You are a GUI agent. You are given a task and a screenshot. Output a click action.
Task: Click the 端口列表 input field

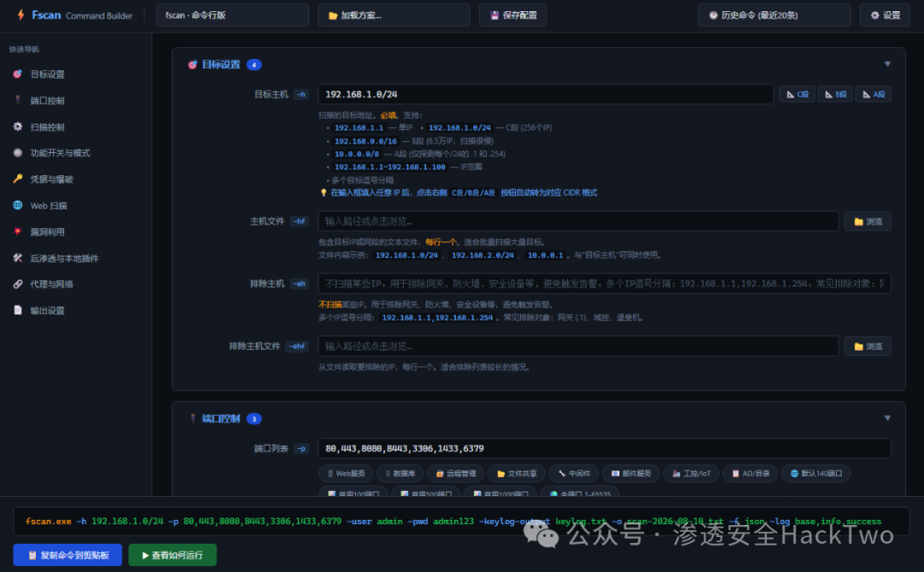pos(604,448)
